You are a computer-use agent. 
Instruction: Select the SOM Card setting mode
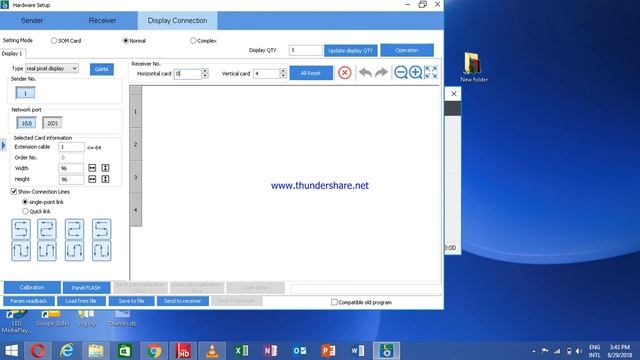click(x=54, y=41)
